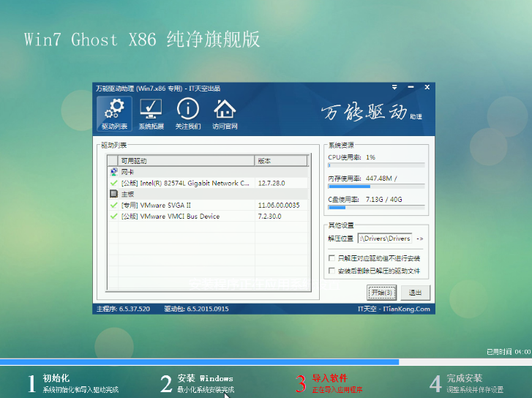Click the C盘使用率 progress bar
This screenshot has height=398, width=532.
376,207
